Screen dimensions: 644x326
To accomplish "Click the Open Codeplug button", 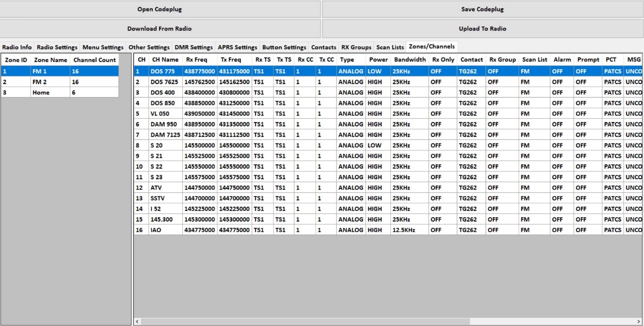I will pyautogui.click(x=160, y=9).
